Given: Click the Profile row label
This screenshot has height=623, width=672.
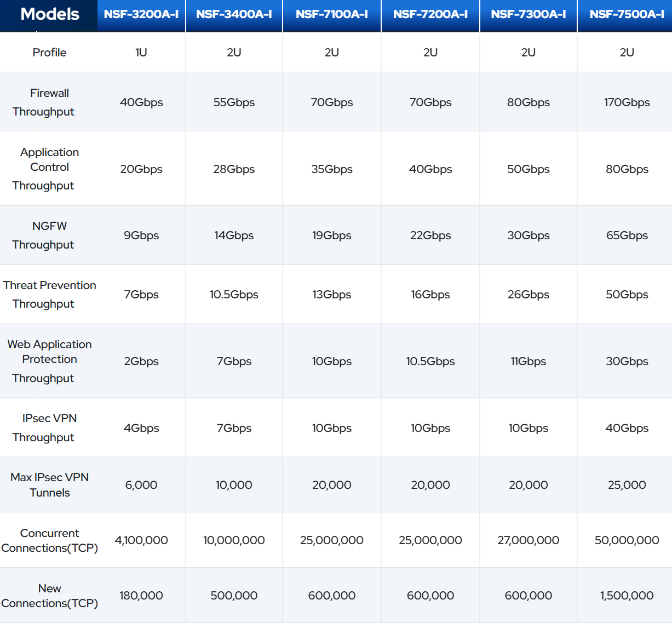Looking at the screenshot, I should coord(49,53).
